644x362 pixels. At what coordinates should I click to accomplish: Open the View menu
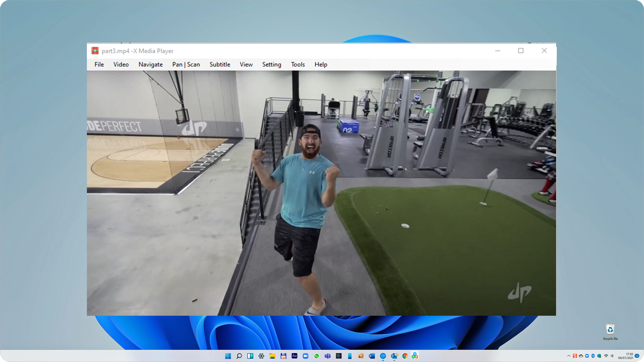[x=246, y=64]
